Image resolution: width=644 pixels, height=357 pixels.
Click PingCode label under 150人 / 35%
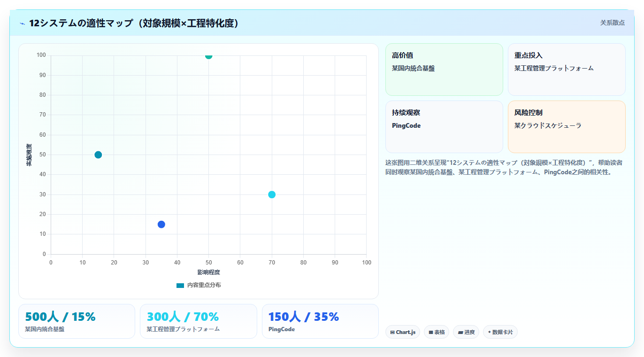point(282,329)
